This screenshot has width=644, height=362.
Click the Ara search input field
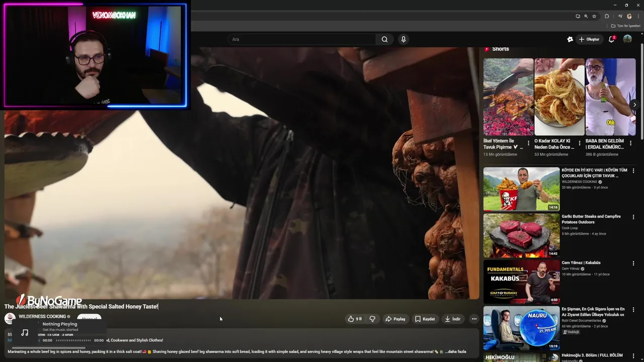pos(302,39)
